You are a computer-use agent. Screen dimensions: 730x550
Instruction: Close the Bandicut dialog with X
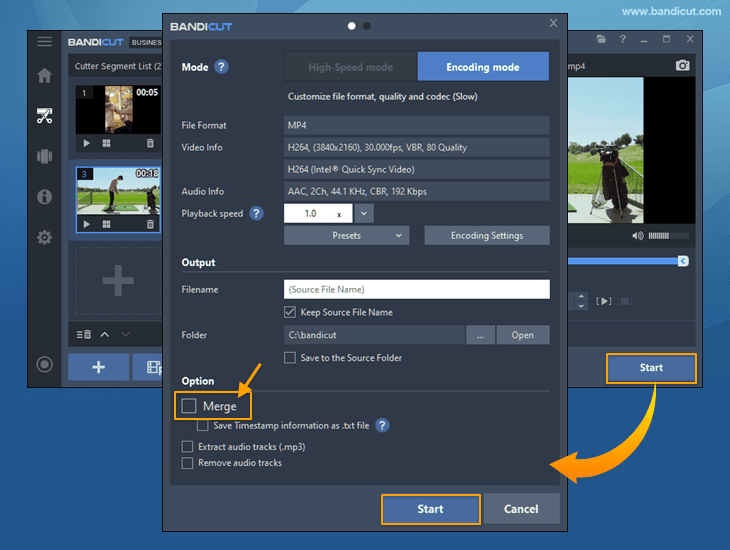tap(553, 23)
